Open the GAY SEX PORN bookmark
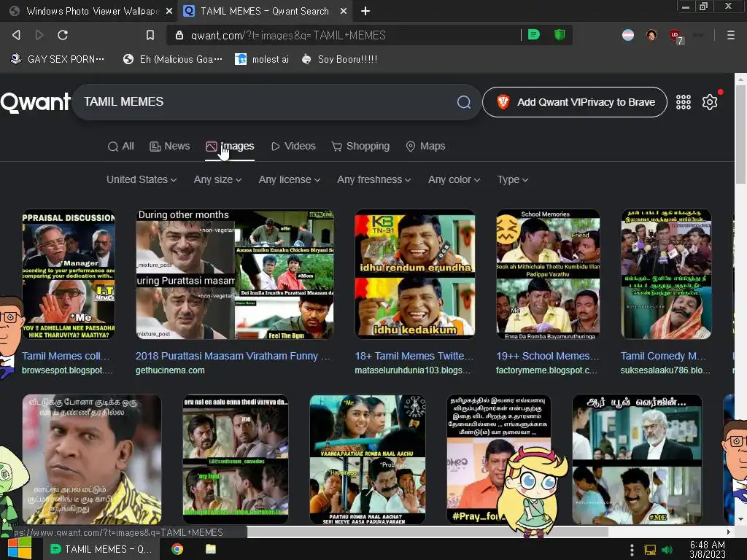747x560 pixels. [x=58, y=59]
